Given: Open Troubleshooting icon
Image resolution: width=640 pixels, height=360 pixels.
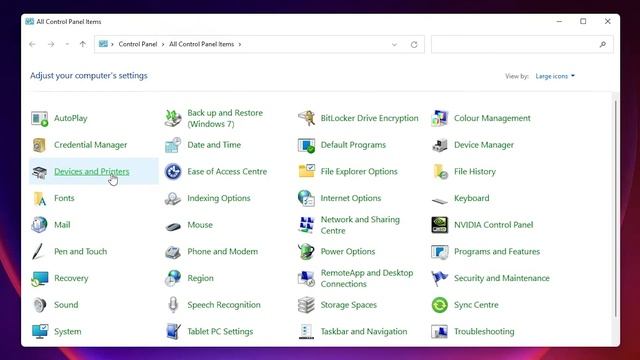Looking at the screenshot, I should point(440,331).
